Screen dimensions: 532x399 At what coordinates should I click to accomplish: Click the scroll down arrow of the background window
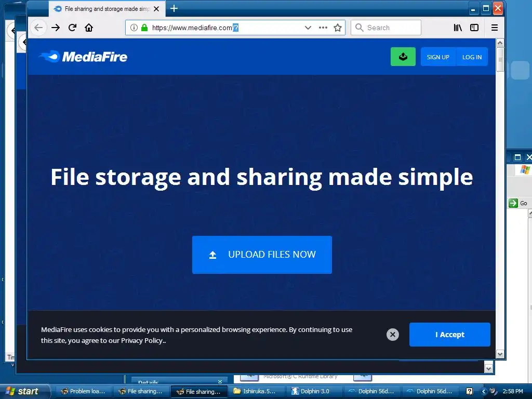[488, 368]
